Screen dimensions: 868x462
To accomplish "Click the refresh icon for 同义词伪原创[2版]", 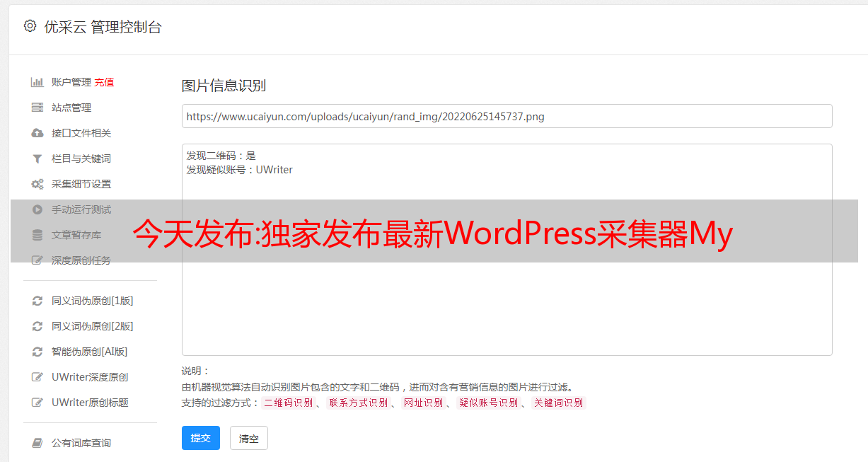I will (37, 326).
